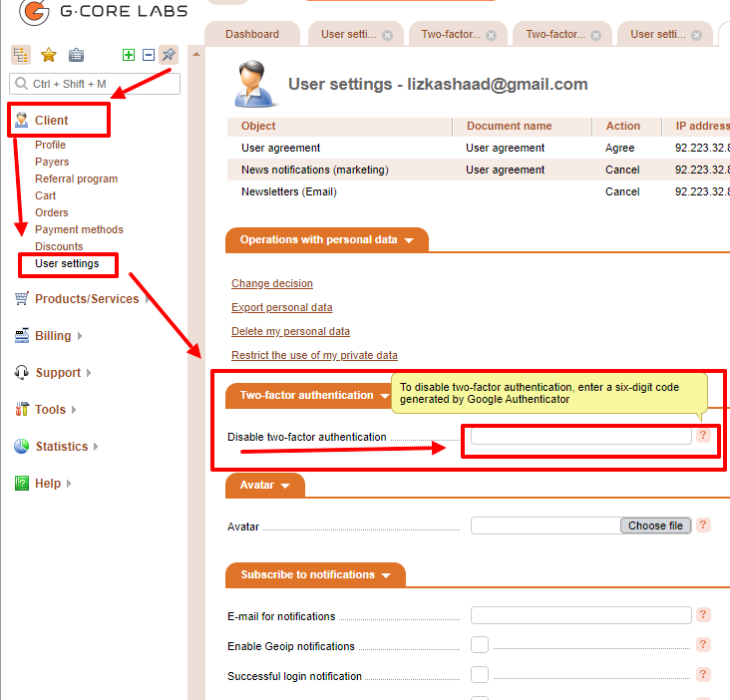Expand the Support menu section

pos(89,373)
